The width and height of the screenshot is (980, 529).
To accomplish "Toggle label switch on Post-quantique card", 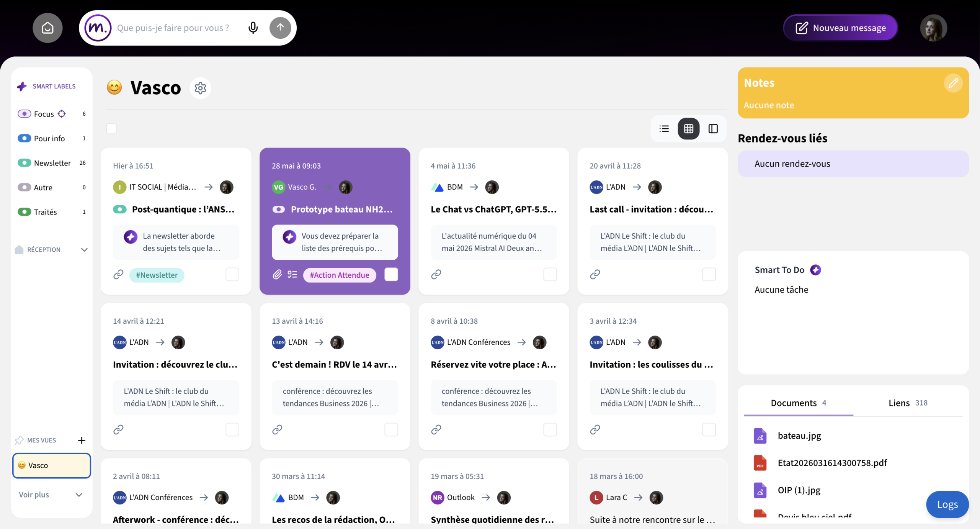I will coord(120,210).
